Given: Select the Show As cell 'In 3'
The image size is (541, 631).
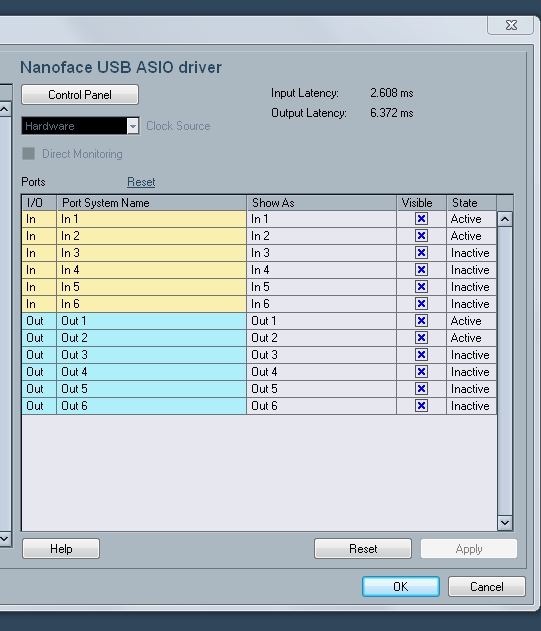Looking at the screenshot, I should [x=321, y=253].
